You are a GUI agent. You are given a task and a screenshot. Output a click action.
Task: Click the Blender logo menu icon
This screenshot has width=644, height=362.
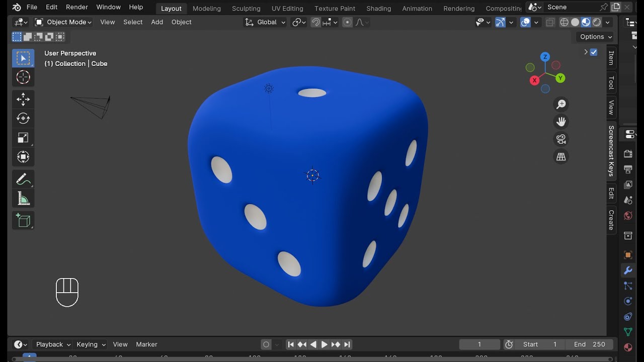point(17,7)
